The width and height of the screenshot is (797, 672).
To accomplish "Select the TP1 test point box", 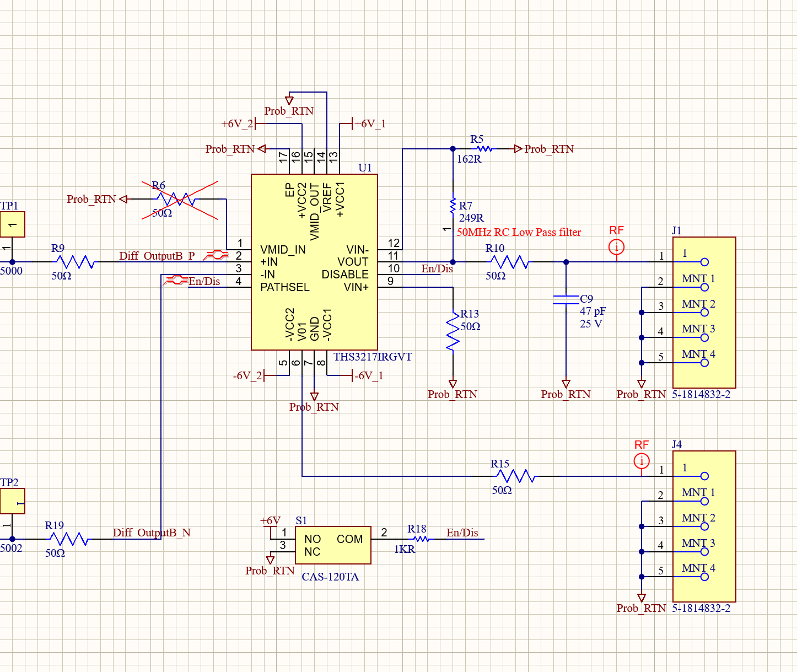I will tap(12, 225).
